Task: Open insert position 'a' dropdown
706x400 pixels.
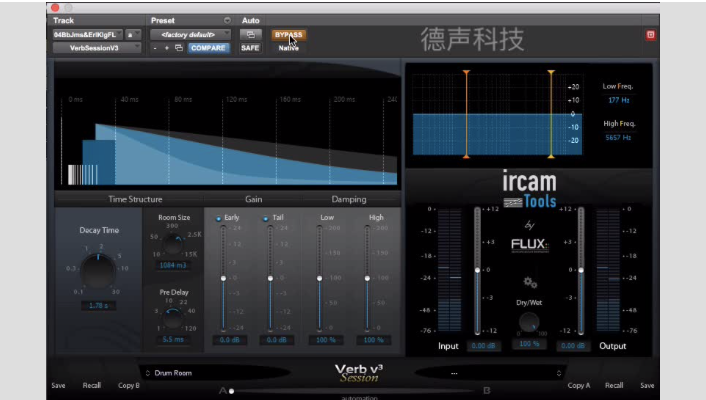Action: point(133,35)
